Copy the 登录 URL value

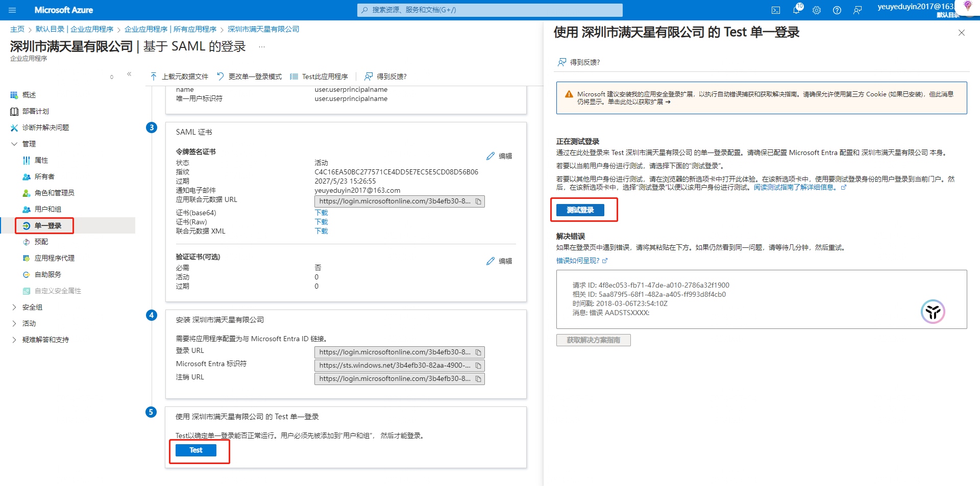click(x=478, y=352)
